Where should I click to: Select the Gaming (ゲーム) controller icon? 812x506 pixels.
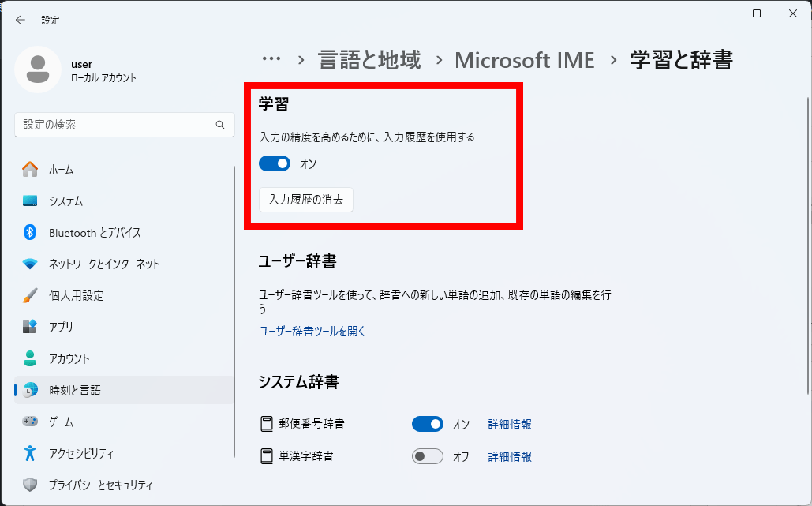point(30,422)
